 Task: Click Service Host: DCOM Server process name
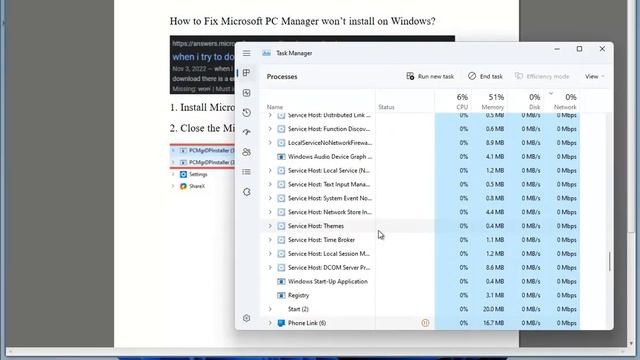pyautogui.click(x=329, y=267)
